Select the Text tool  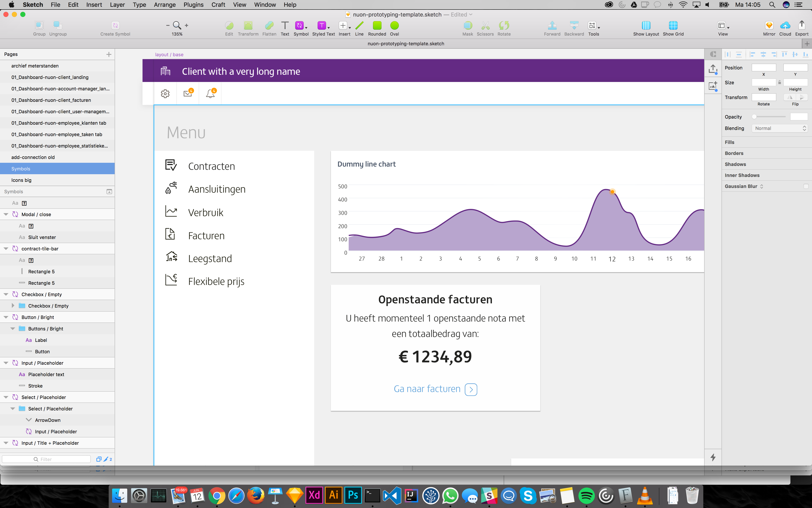(x=285, y=26)
